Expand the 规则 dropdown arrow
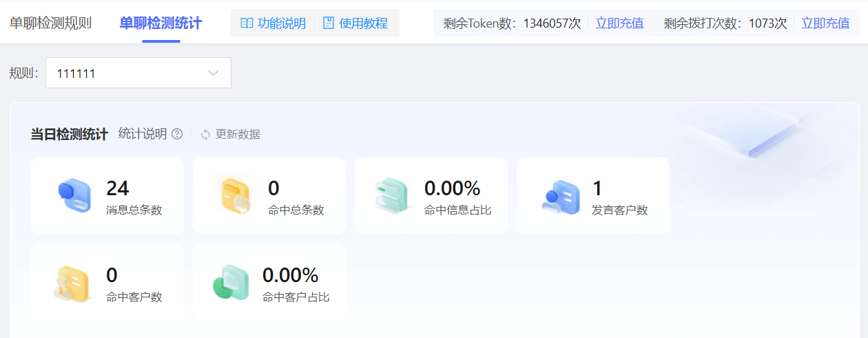Screen dimensions: 868x338 click(214, 73)
